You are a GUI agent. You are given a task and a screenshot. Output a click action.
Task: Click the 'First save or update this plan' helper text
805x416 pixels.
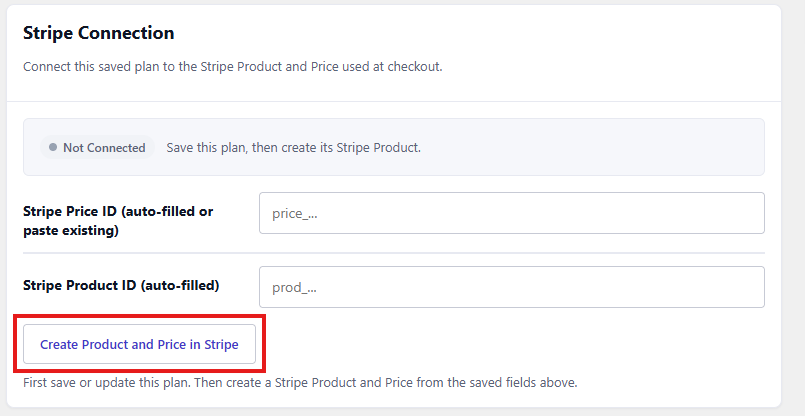tap(300, 383)
